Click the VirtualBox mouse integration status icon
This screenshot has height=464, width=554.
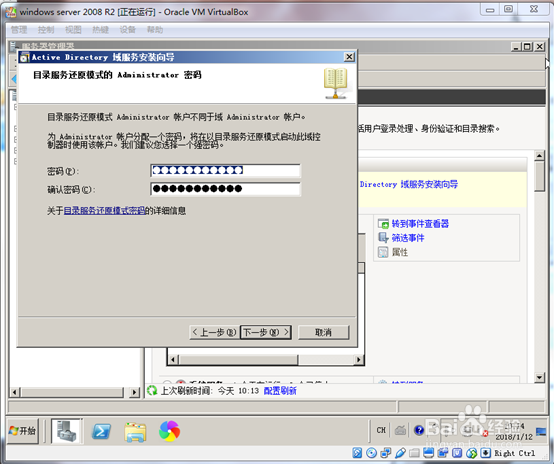pos(472,453)
